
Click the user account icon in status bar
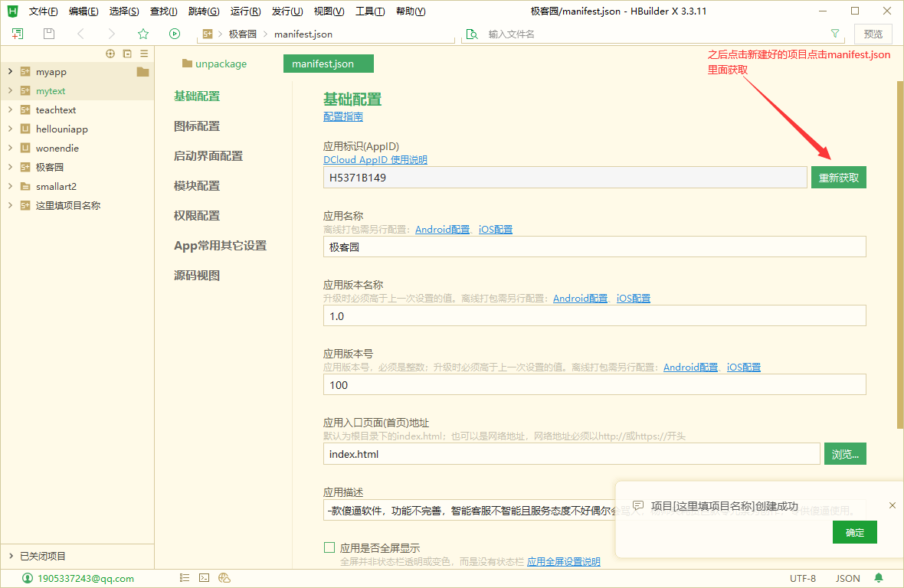click(x=27, y=578)
